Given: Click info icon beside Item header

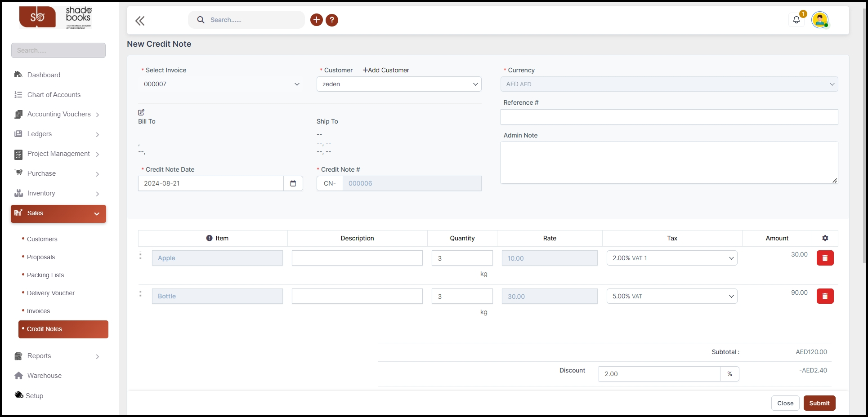Looking at the screenshot, I should click(x=209, y=238).
